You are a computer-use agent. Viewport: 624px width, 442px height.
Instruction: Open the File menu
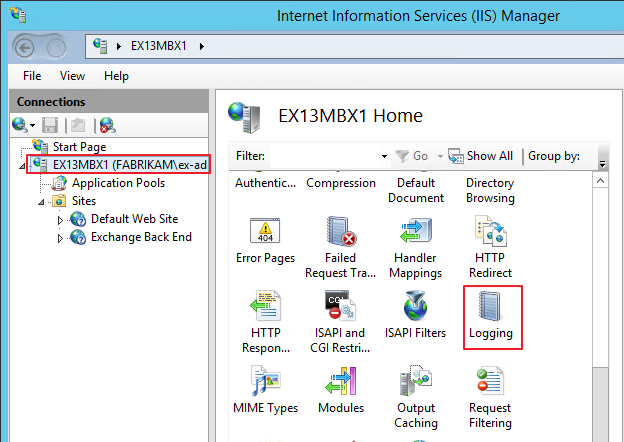click(32, 76)
